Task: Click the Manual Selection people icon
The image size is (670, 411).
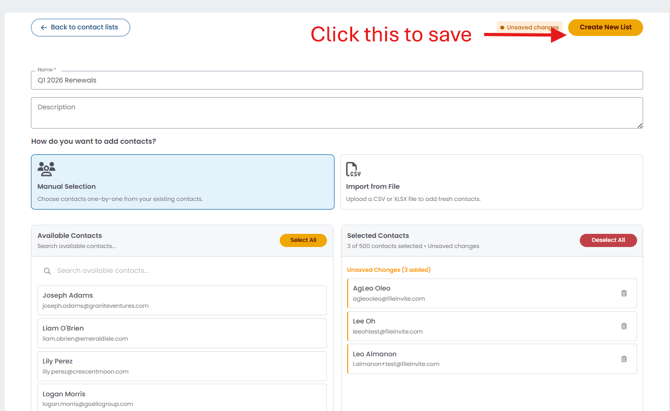Action: pos(46,169)
